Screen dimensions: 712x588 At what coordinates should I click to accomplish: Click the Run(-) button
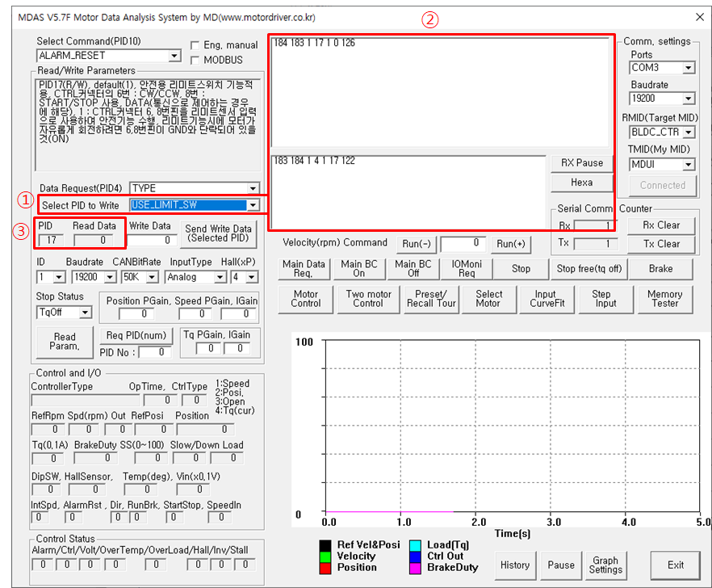coord(417,244)
